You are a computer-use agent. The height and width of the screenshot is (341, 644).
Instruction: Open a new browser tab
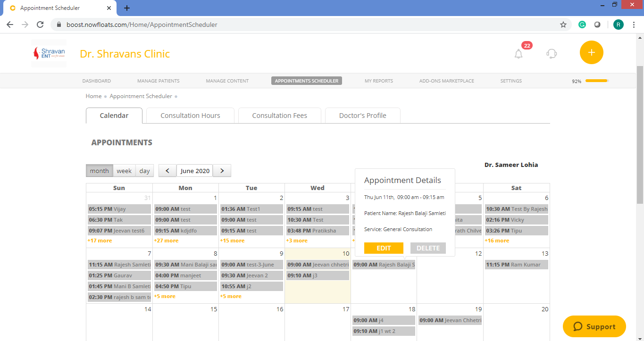pos(127,8)
